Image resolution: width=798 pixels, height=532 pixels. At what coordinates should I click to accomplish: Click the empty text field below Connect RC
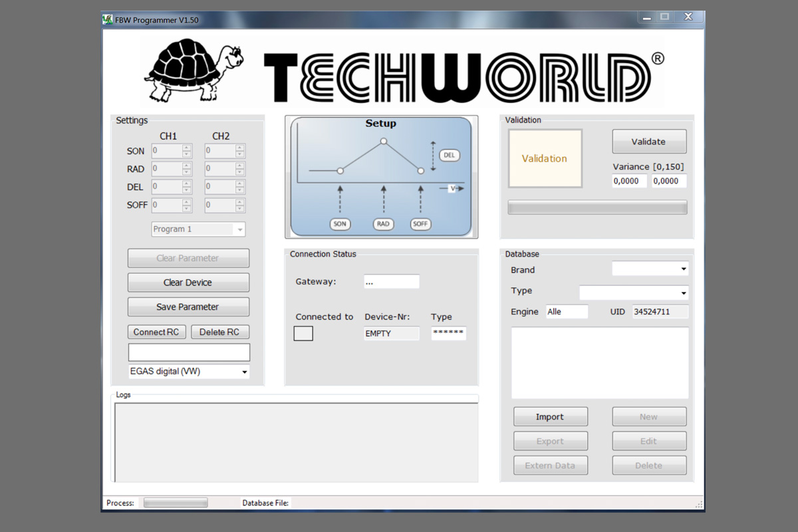189,352
